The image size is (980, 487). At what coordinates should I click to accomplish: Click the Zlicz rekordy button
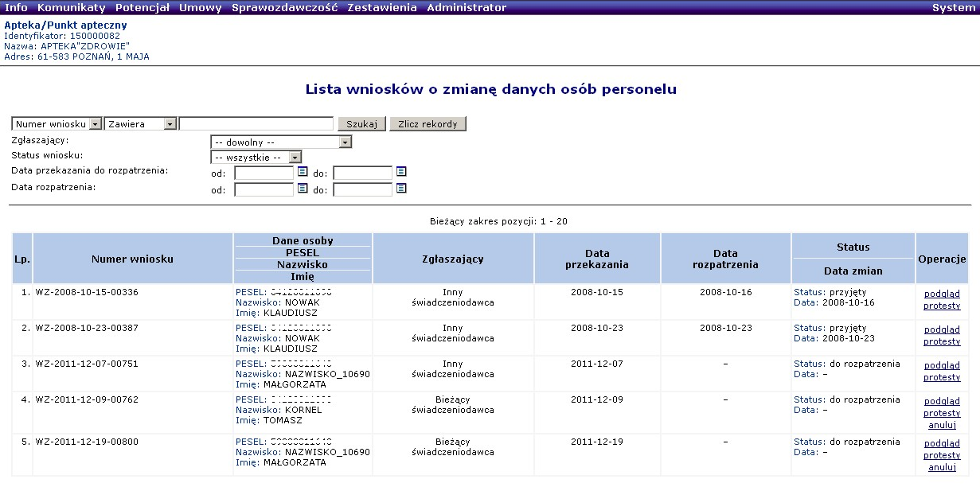(x=428, y=124)
